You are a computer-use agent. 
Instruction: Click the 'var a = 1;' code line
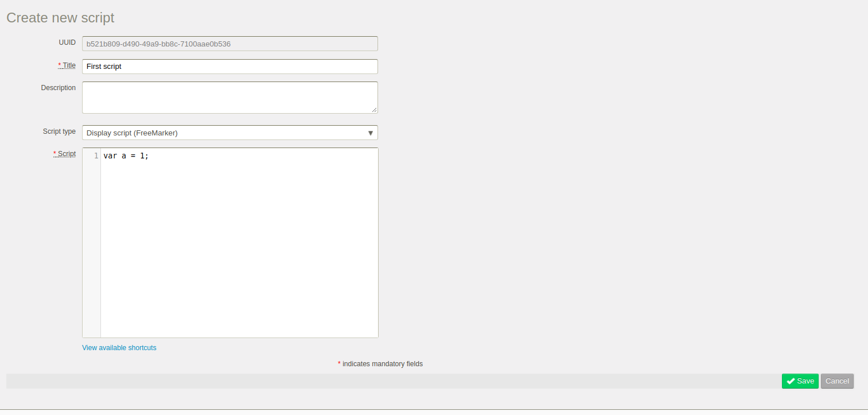click(x=126, y=156)
